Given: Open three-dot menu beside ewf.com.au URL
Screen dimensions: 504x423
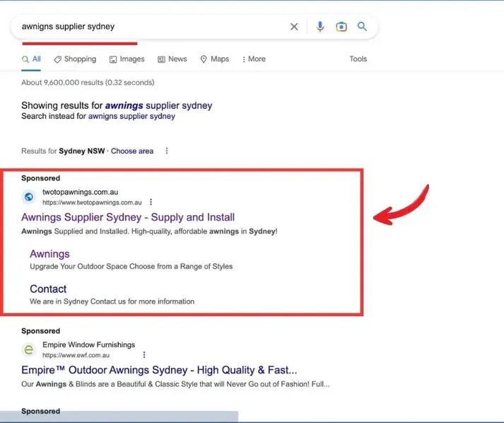Looking at the screenshot, I should coord(144,354).
